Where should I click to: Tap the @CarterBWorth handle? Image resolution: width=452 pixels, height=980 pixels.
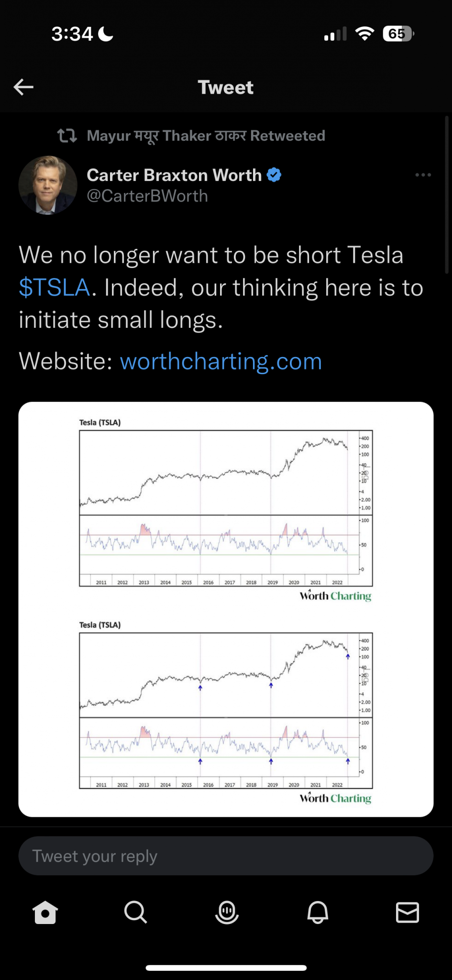coord(147,196)
